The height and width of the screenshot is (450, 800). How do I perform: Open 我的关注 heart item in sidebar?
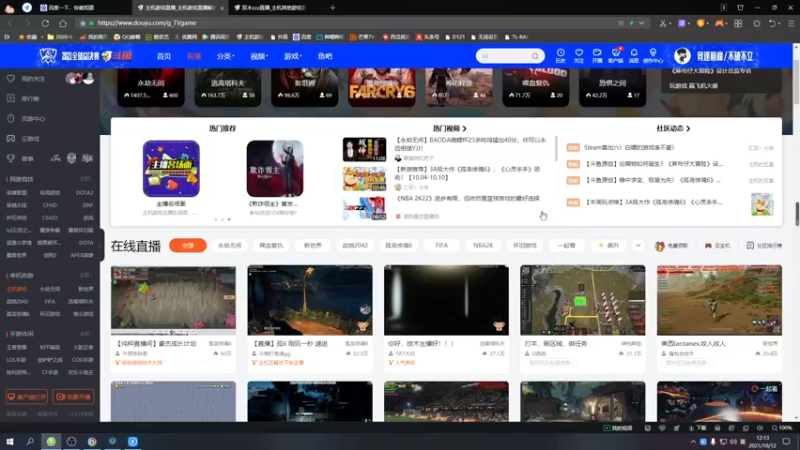tap(26, 79)
